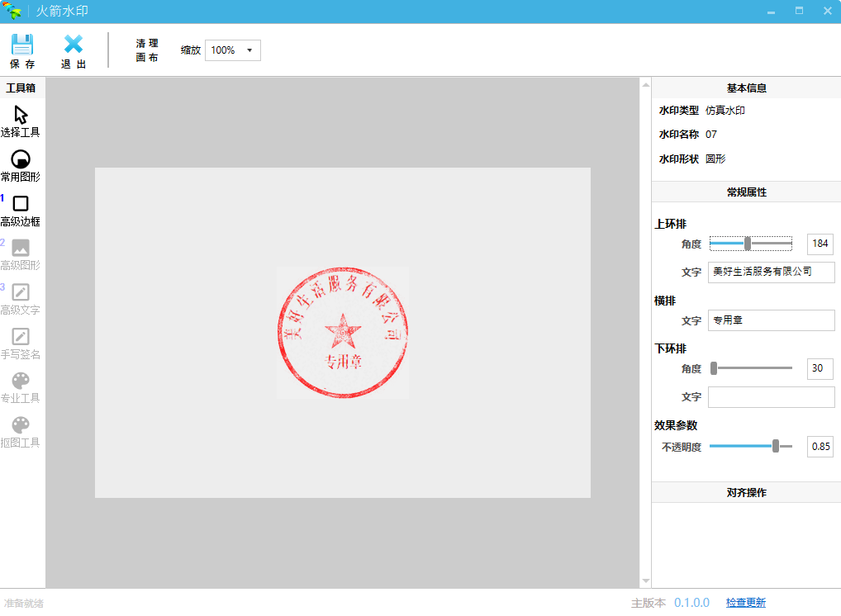The image size is (841, 616).
Task: Click the lower ring angle value 30
Action: click(820, 368)
